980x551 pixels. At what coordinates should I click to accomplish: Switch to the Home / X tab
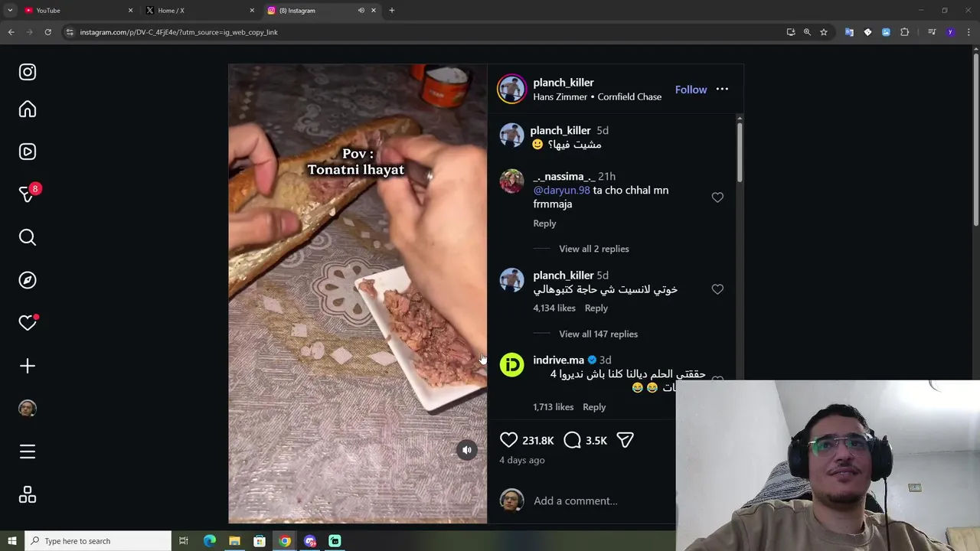[201, 11]
